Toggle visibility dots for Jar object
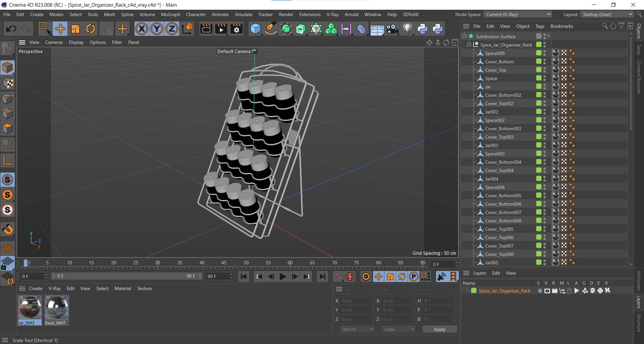 (545, 87)
